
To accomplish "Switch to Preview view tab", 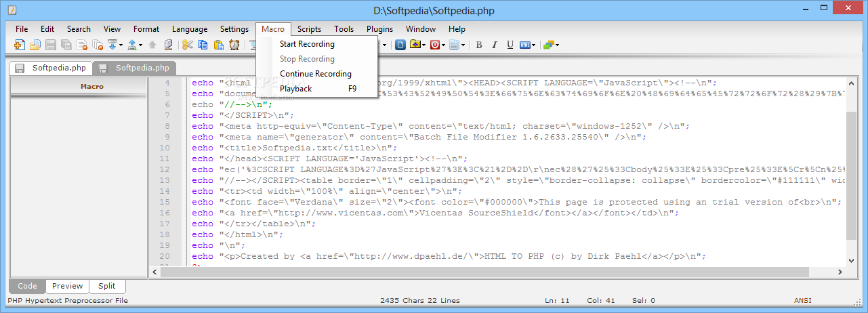I will coord(67,286).
